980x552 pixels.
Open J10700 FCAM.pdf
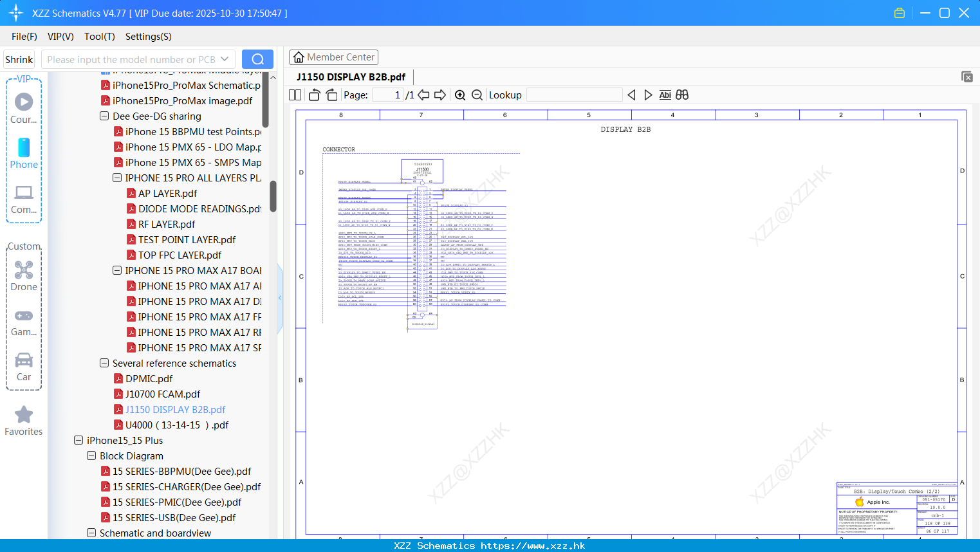(x=163, y=394)
